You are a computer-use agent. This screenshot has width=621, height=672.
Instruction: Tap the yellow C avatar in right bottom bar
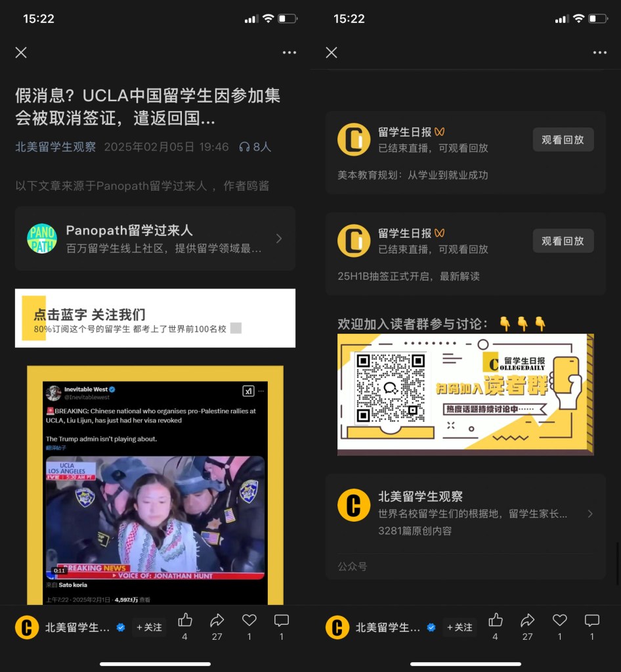(337, 627)
